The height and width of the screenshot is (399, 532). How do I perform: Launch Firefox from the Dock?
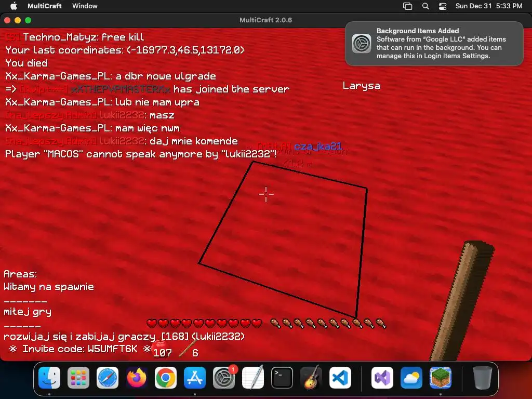click(x=137, y=378)
